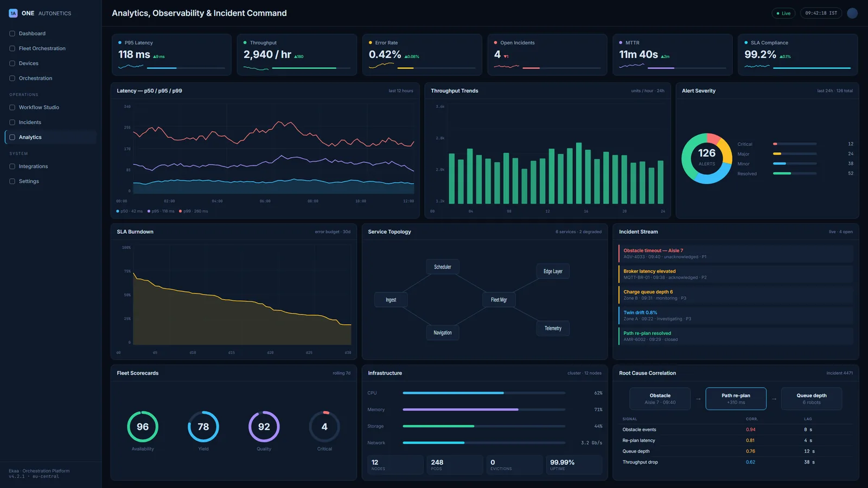Click the Network usage progress bar
Viewport: 868px width, 488px height.
[x=484, y=443]
